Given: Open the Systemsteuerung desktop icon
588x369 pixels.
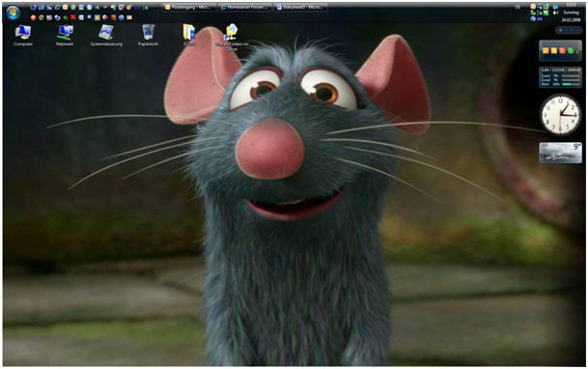Looking at the screenshot, I should point(106,35).
